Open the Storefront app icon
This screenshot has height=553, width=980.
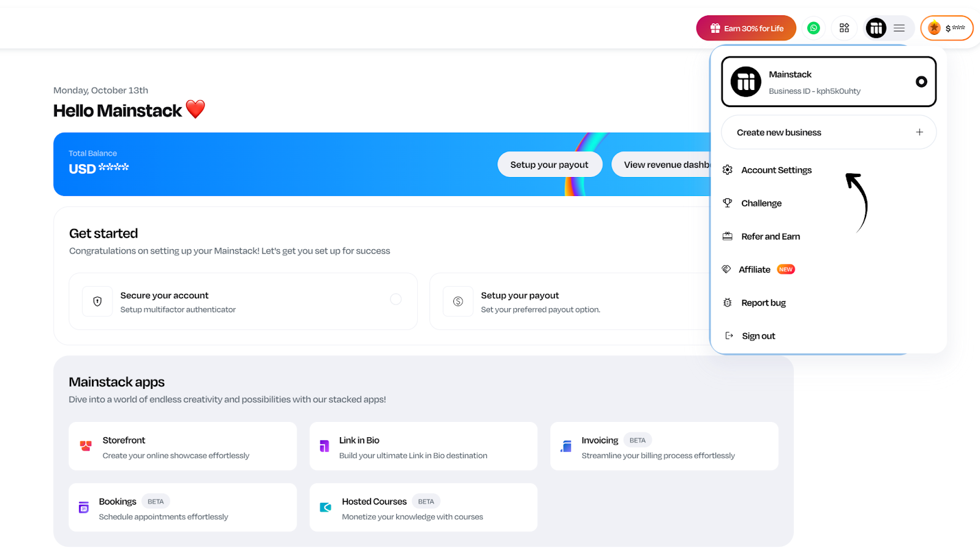[86, 446]
